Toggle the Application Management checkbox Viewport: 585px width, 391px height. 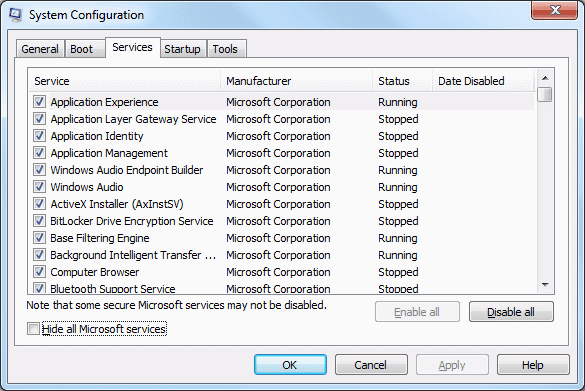40,153
